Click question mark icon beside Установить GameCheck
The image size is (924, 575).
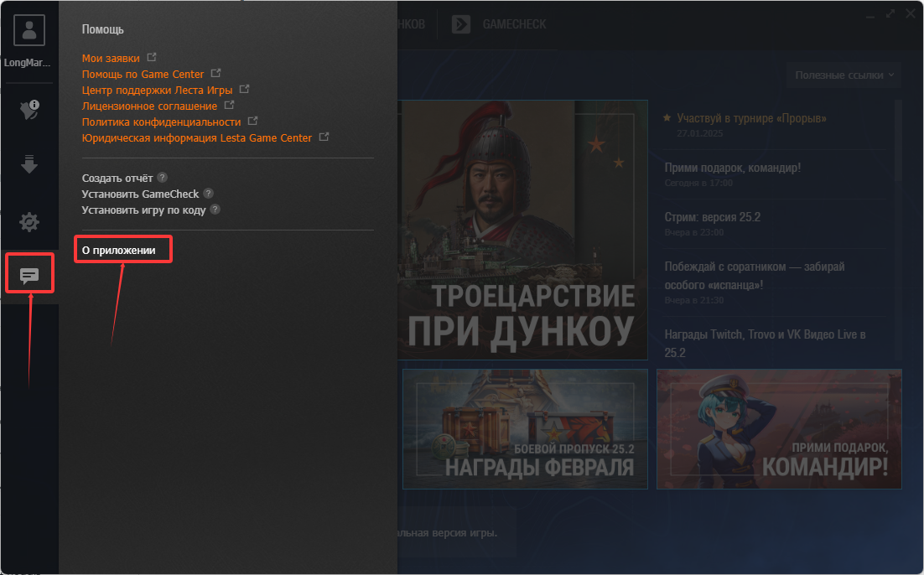point(209,194)
